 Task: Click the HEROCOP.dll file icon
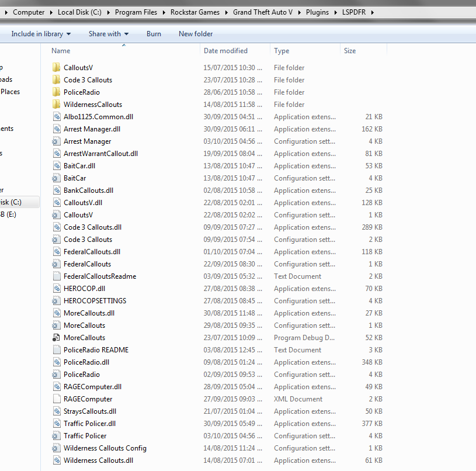(57, 289)
